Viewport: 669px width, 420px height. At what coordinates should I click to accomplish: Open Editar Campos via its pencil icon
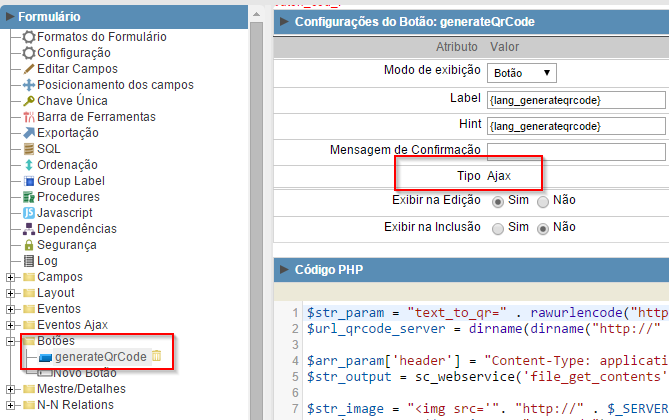[29, 69]
